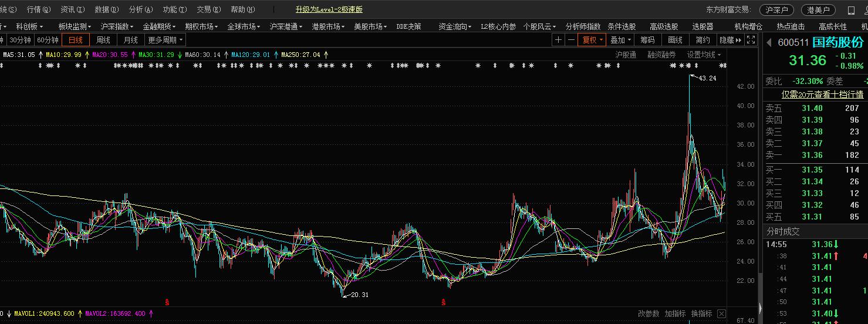
Task: Open 热点追击 toolbar item
Action: tap(791, 26)
